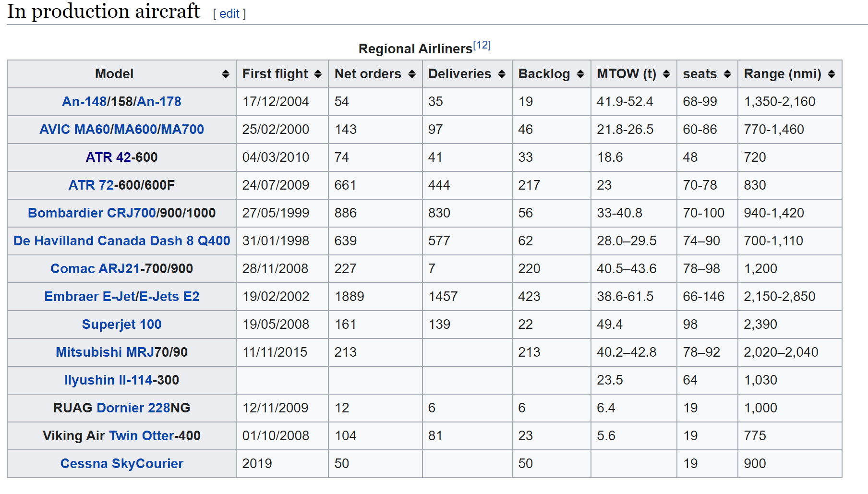Click the Twin Otter link
The width and height of the screenshot is (868, 494).
pyautogui.click(x=141, y=436)
